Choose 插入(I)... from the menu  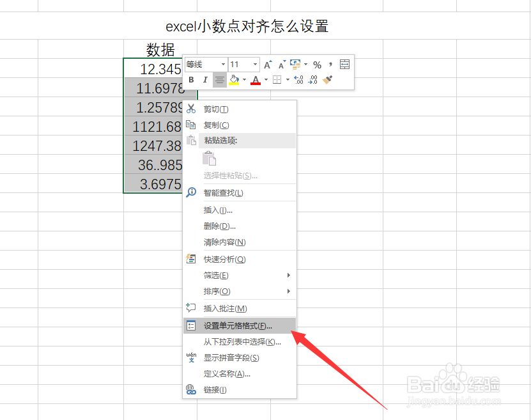pos(240,210)
